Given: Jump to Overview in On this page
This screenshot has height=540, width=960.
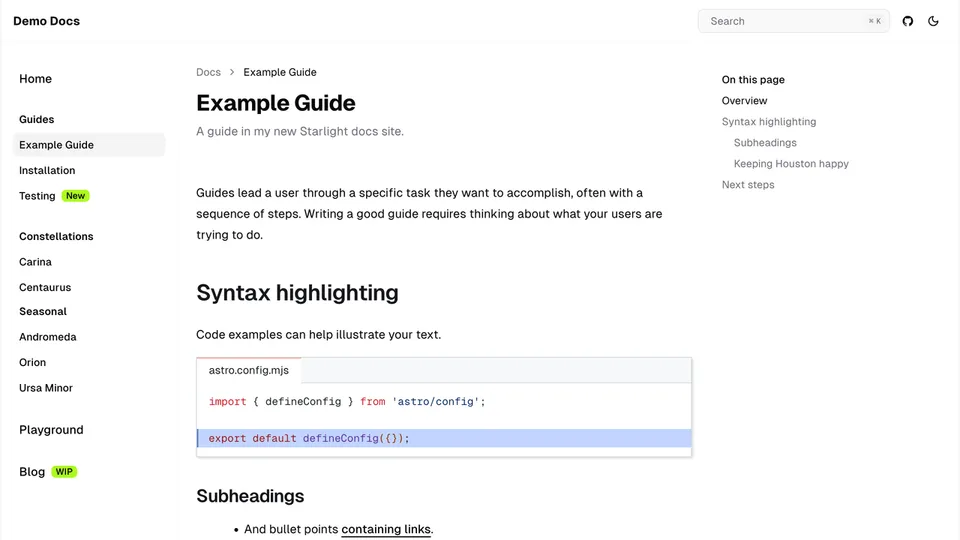Looking at the screenshot, I should 744,101.
